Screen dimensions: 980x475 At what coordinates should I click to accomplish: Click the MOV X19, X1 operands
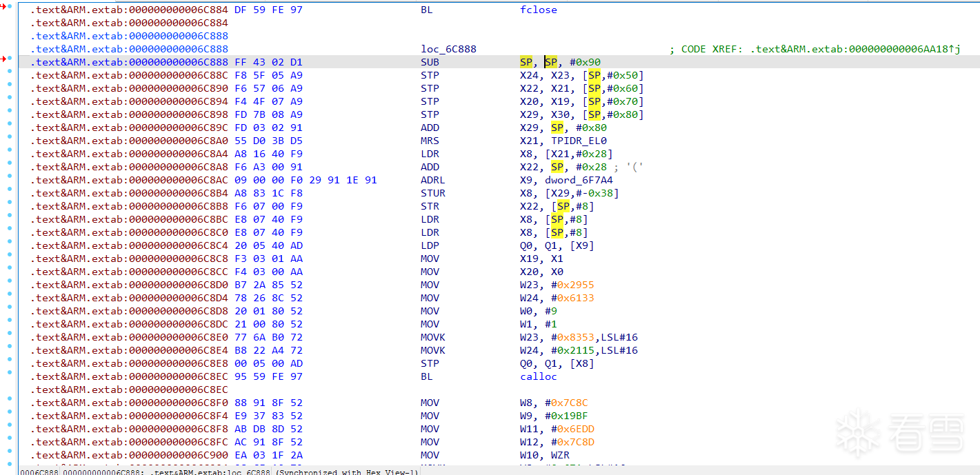(541, 259)
